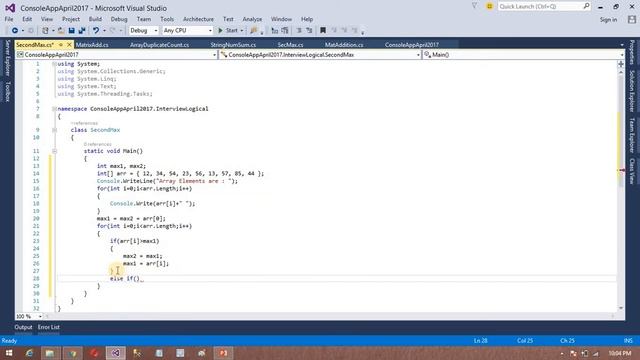This screenshot has height=360, width=640.
Task: Open File Explorer from the taskbar
Action: click(x=50, y=353)
